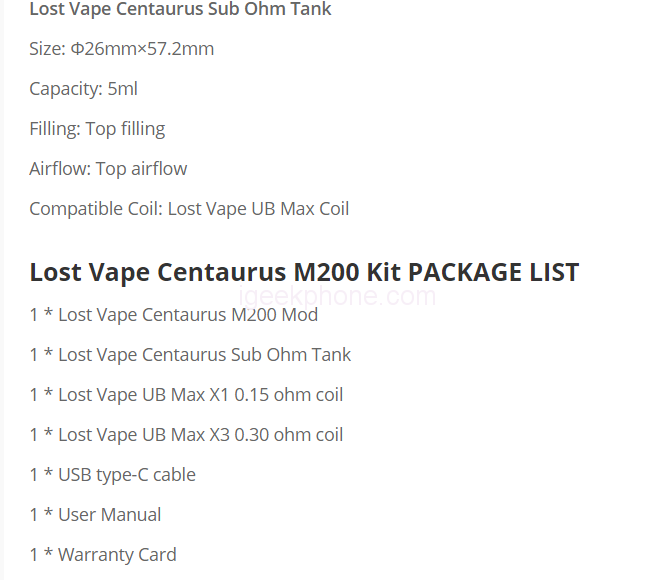Click the UB Max X3 coil list item
The width and height of the screenshot is (661, 580).
pos(186,435)
